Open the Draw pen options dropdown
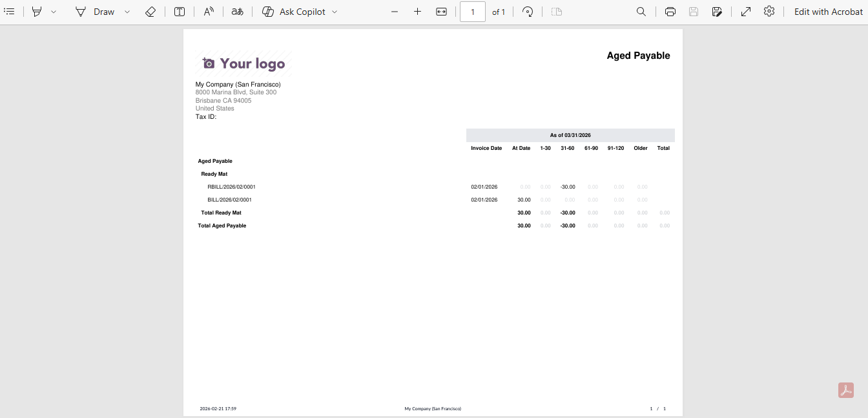This screenshot has width=868, height=418. pyautogui.click(x=127, y=12)
